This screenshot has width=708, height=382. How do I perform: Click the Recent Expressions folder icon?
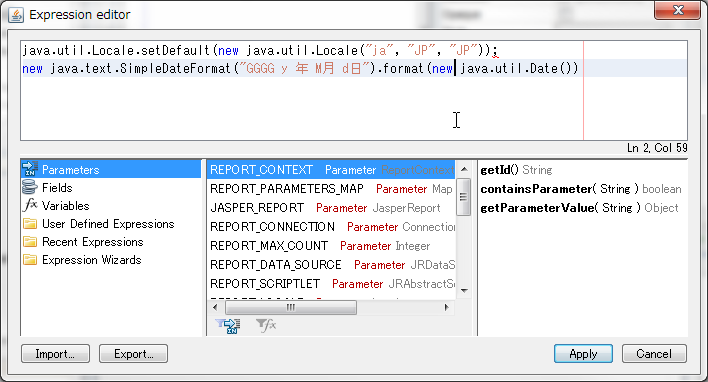coord(30,242)
